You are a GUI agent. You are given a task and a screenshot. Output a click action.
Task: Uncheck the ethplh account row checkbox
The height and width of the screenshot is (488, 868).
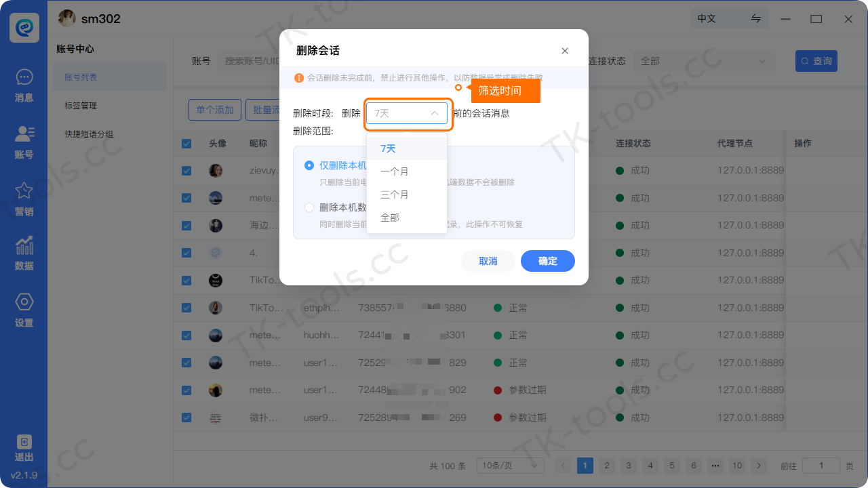tap(186, 308)
